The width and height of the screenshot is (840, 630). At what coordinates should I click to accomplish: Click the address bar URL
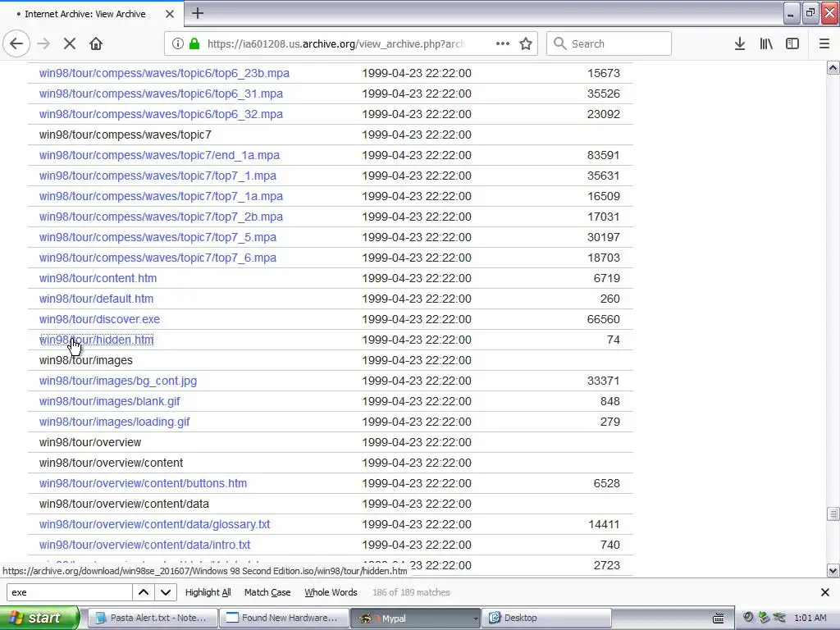click(x=336, y=44)
